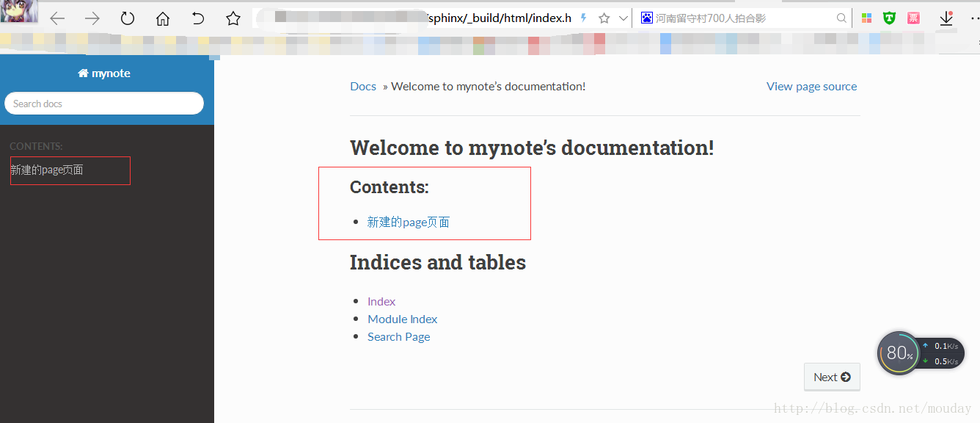Viewport: 980px width, 423px height.
Task: Click the colorful grid apps icon
Action: [867, 18]
